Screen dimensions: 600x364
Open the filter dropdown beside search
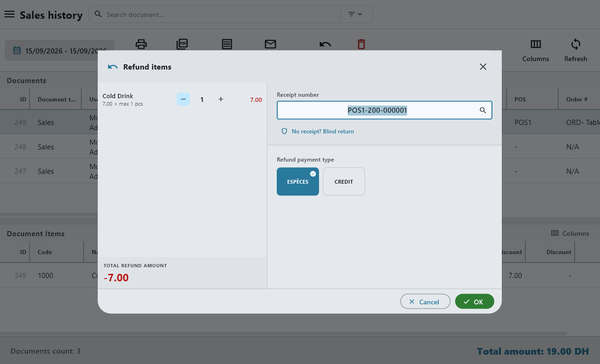[355, 14]
